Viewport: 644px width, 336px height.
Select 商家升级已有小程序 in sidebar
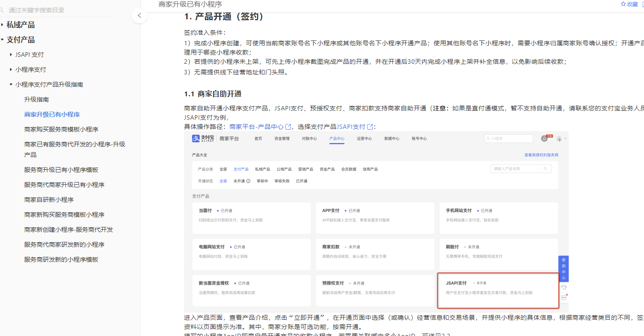click(x=52, y=114)
